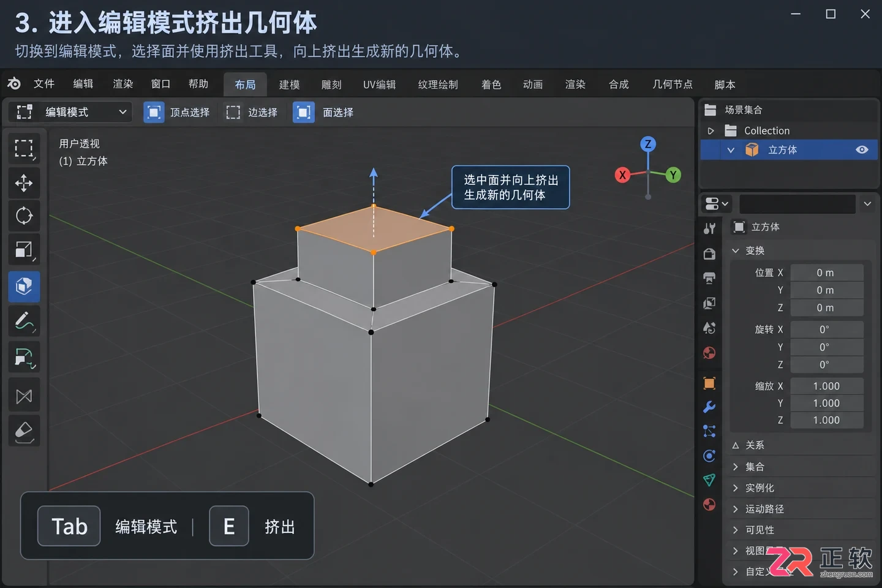Image resolution: width=882 pixels, height=588 pixels.
Task: Click the red X axis on the navigation gizmo
Action: coord(622,175)
